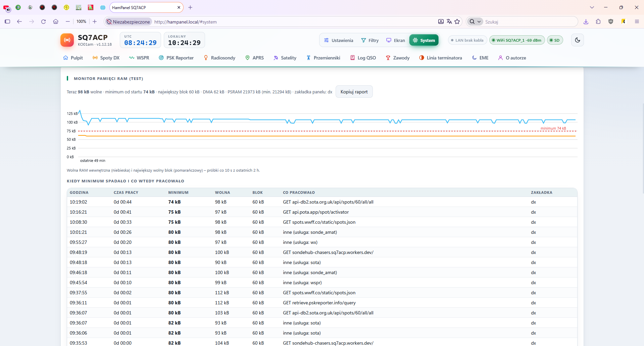Zoom in with the plus button
The height and width of the screenshot is (346, 644).
click(95, 21)
